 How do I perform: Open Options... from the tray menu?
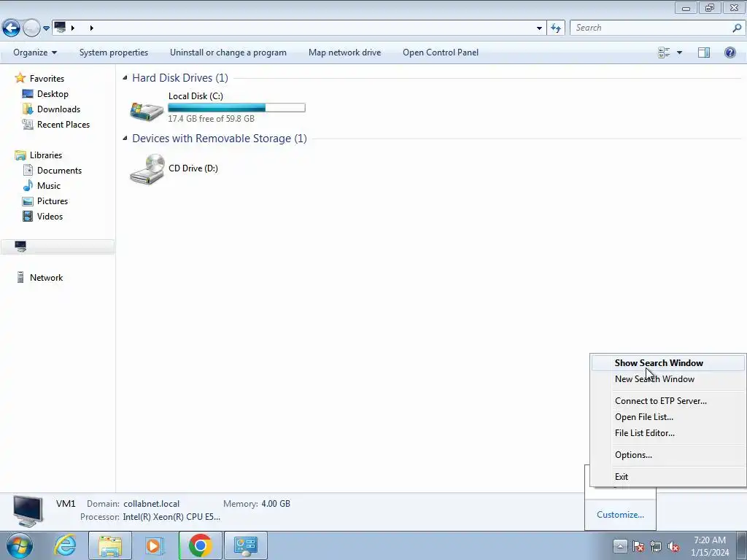pyautogui.click(x=668, y=455)
